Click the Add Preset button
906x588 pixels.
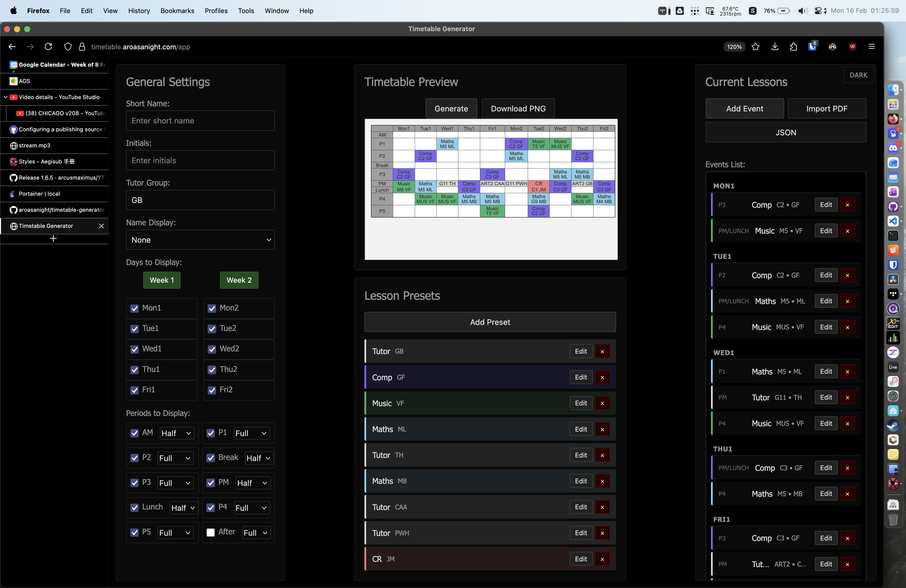pyautogui.click(x=490, y=322)
